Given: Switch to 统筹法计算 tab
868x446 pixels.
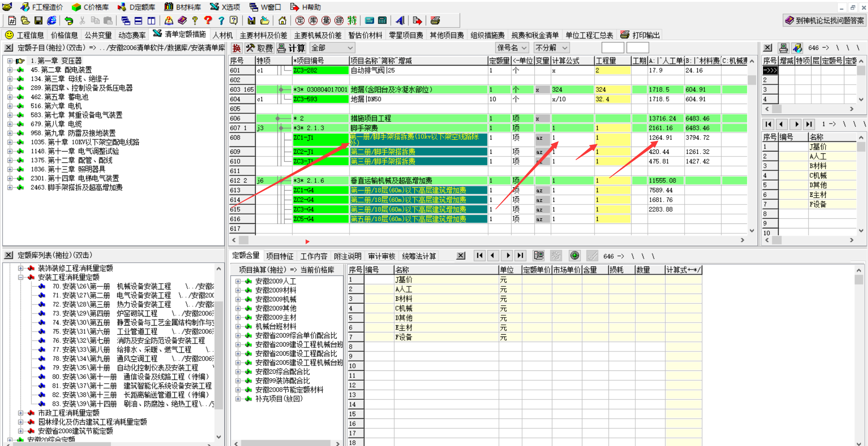Looking at the screenshot, I should [x=419, y=256].
